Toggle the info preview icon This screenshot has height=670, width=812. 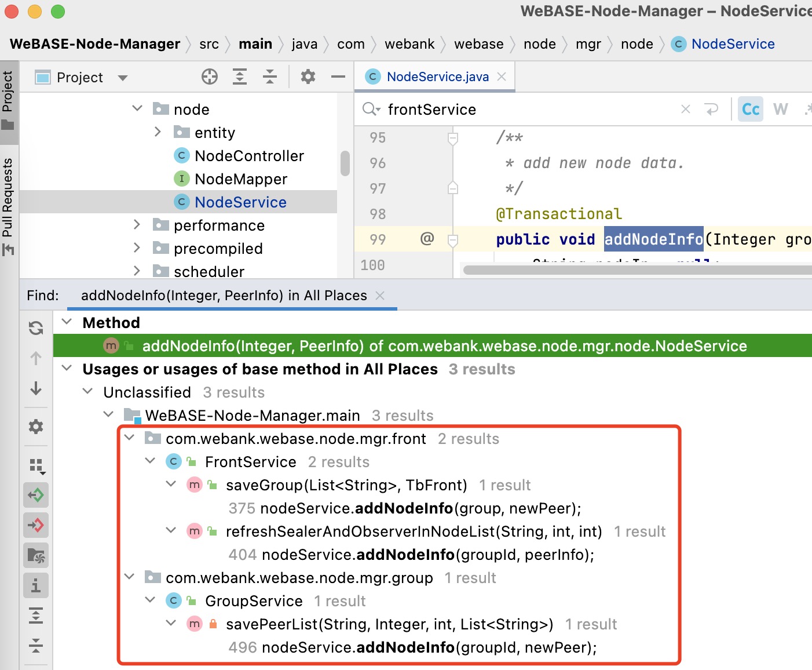point(36,585)
